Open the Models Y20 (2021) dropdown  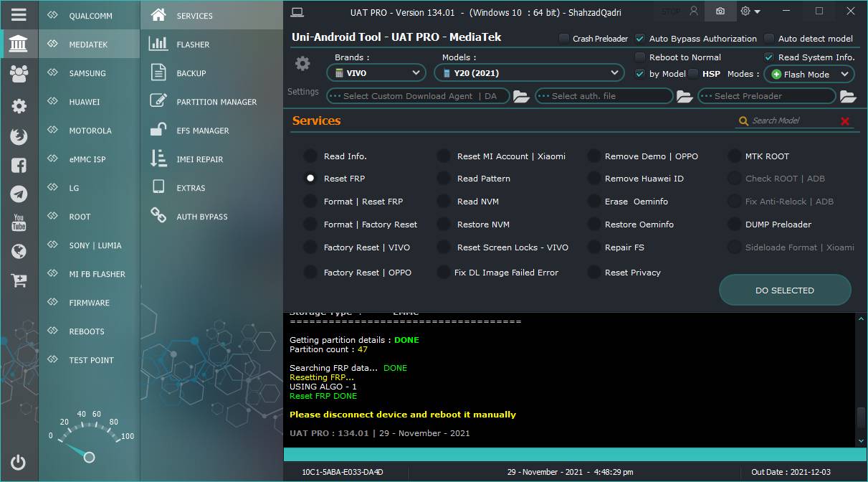pos(529,72)
